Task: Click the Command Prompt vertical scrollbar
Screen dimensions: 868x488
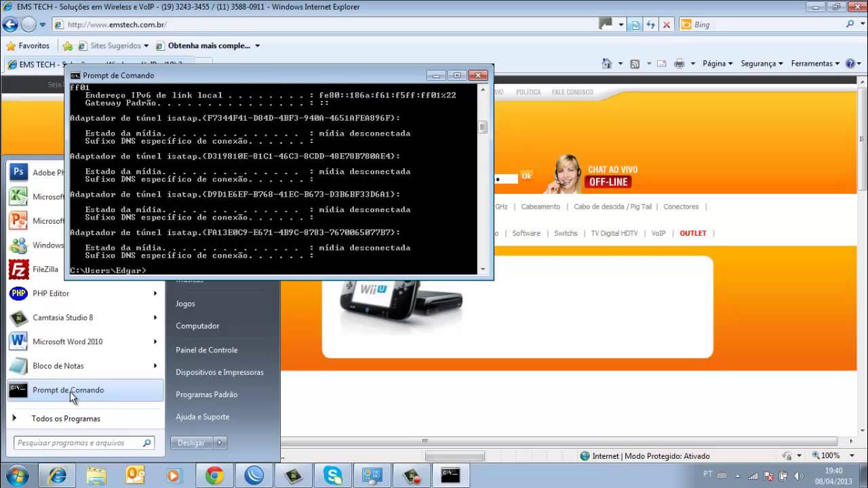Action: click(483, 180)
